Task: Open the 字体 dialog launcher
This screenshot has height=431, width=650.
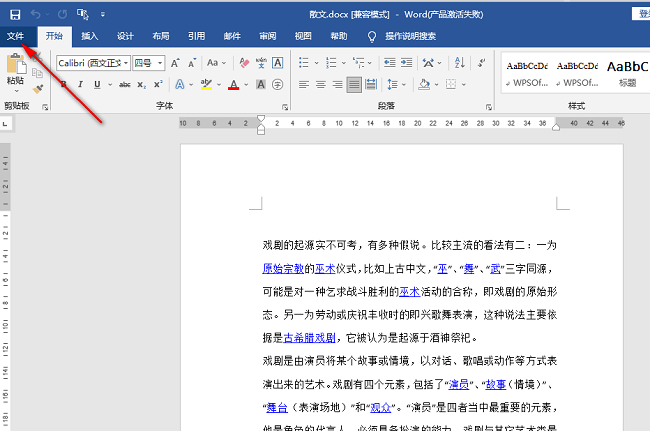Action: point(285,107)
